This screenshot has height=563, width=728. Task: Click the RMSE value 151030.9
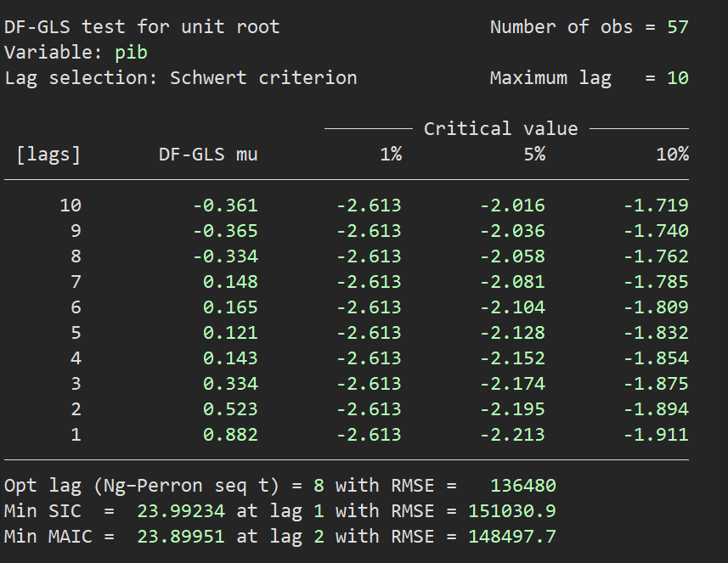tap(512, 511)
